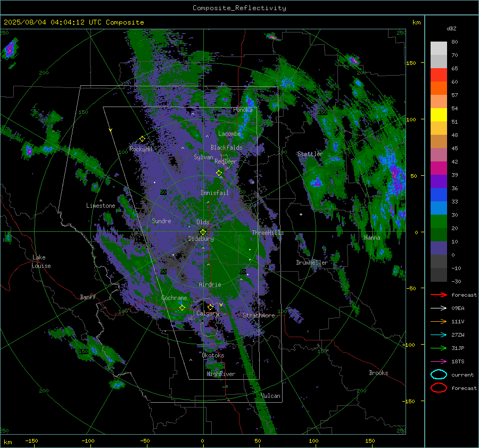The height and width of the screenshot is (448, 479).
Task: Click the asterisk marker above Limestone
Action: [x=101, y=201]
